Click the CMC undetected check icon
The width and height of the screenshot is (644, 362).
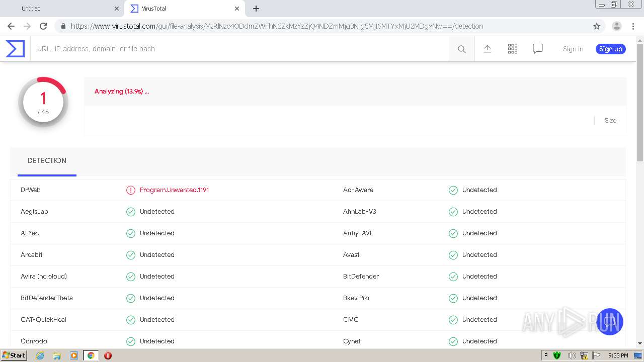(x=453, y=320)
